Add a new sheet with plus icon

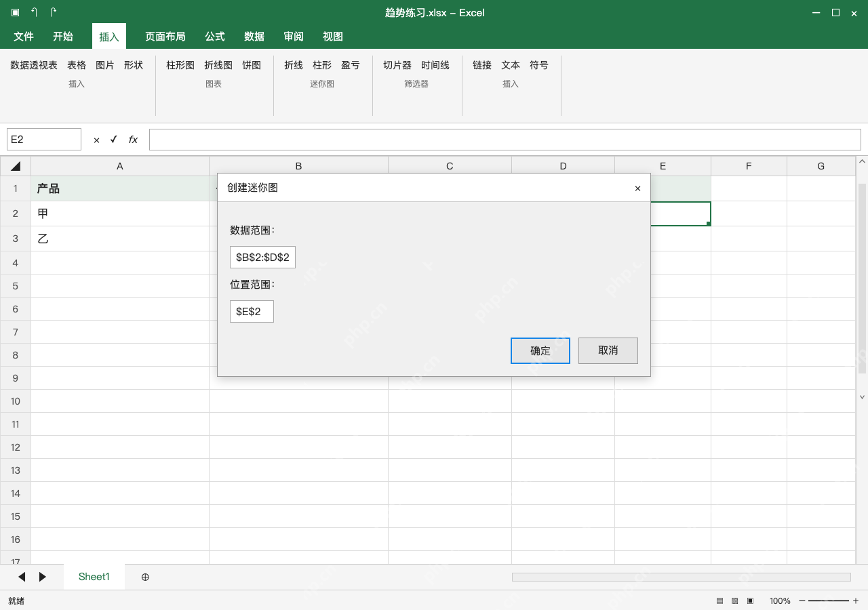click(145, 577)
